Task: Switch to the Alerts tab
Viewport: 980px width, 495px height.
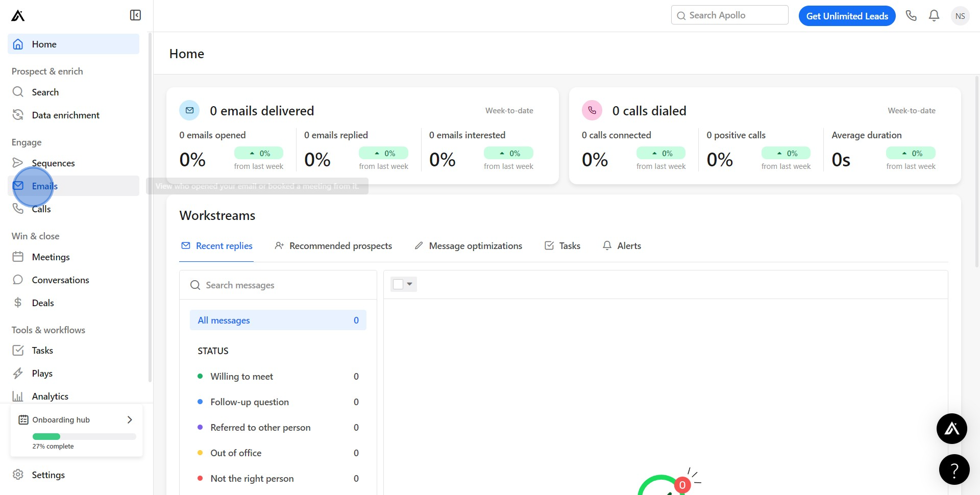Action: click(622, 246)
